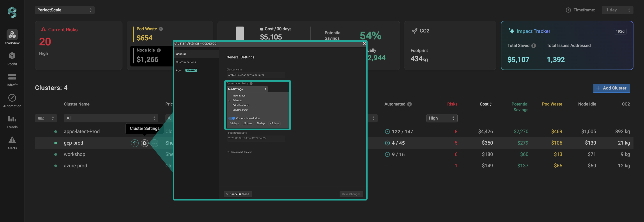Click the Risks column header

[452, 104]
